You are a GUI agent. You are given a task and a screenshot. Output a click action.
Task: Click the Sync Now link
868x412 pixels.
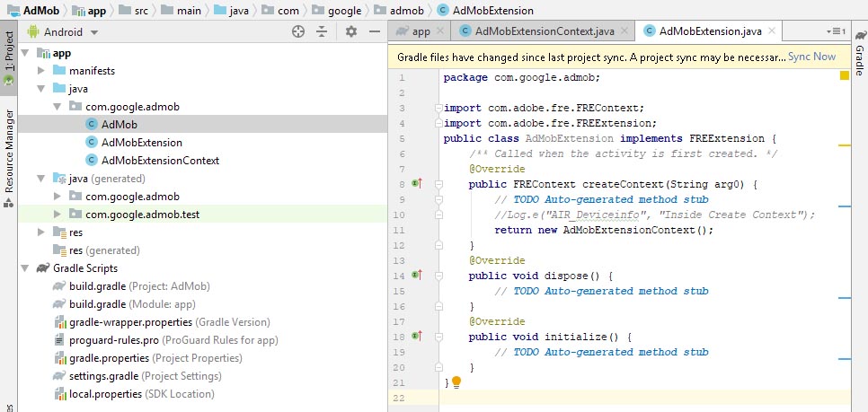[x=812, y=57]
